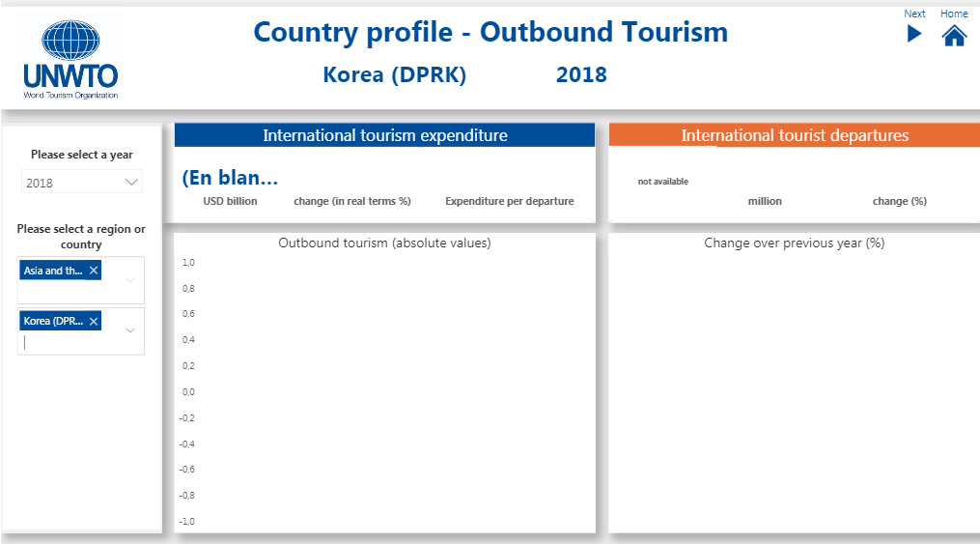980x544 pixels.
Task: Click the Next arrow icon
Action: point(913,35)
